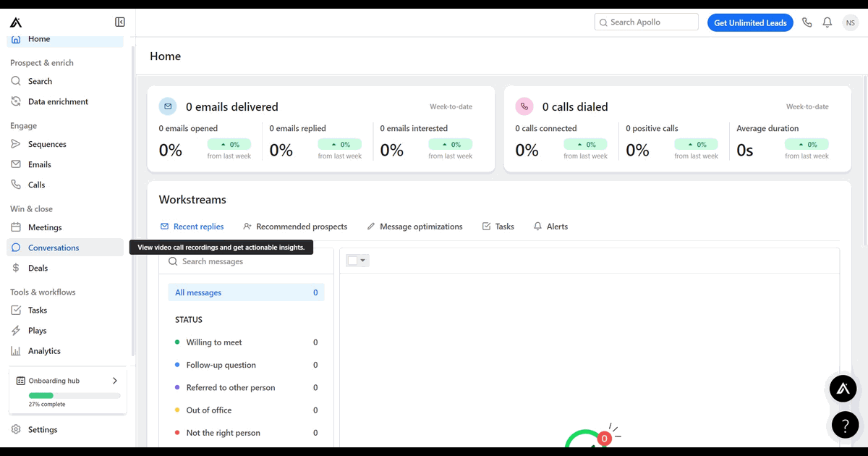The image size is (868, 456).
Task: Click the Tasks checkbox icon in sidebar
Action: 16,310
